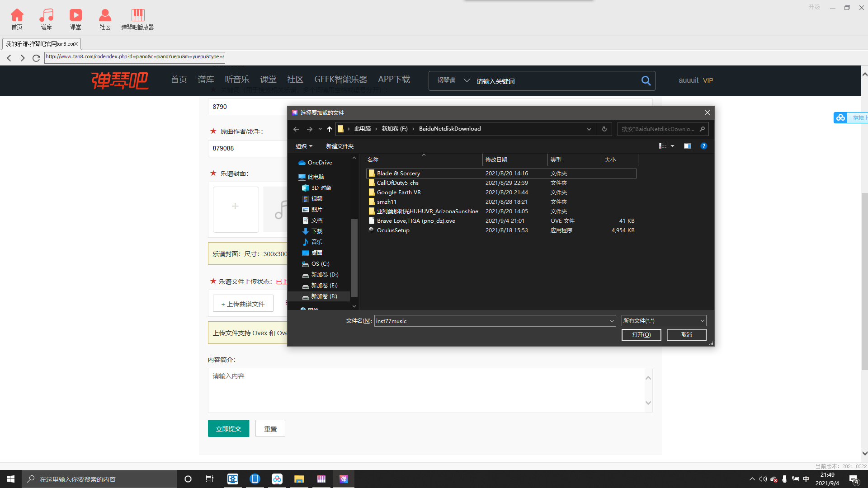
Task: Navigate back in the file dialog
Action: click(296, 129)
